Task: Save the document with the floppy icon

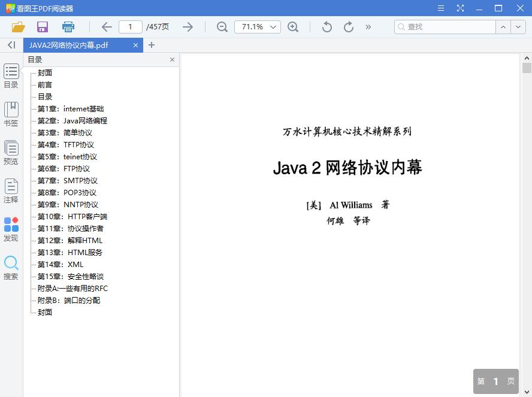Action: 43,27
